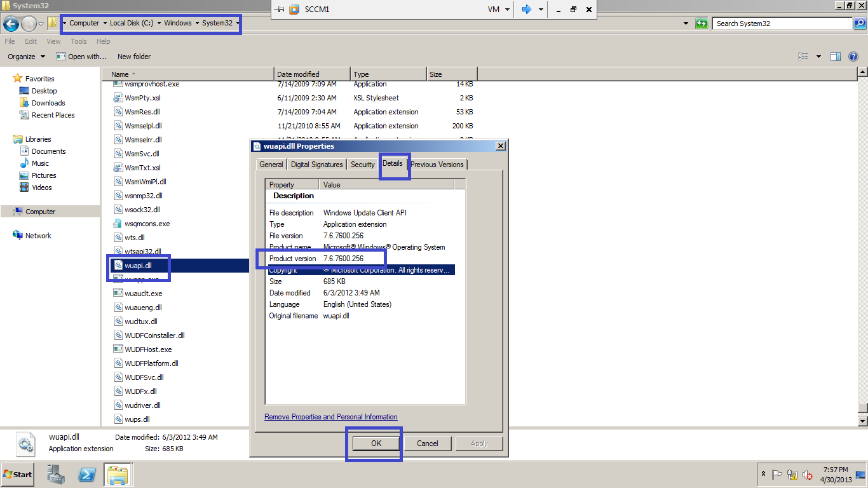Open the View menu
The height and width of the screenshot is (488, 868).
click(x=53, y=41)
